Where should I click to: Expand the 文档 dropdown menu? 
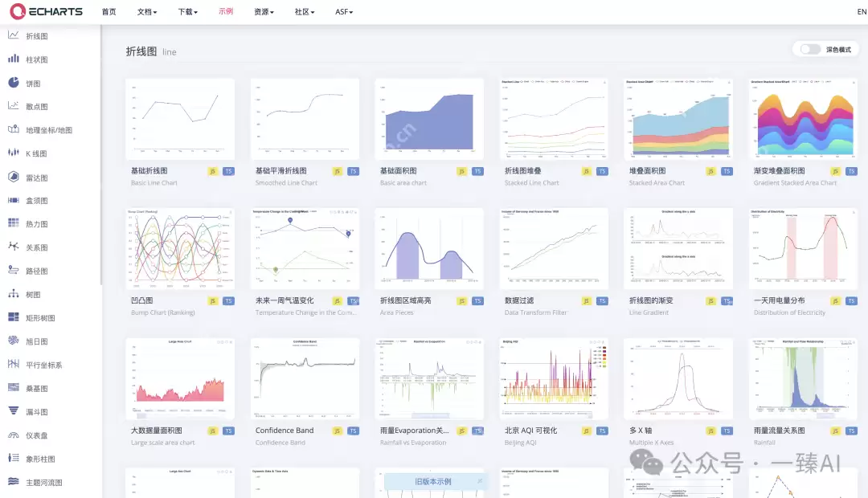pyautogui.click(x=146, y=12)
